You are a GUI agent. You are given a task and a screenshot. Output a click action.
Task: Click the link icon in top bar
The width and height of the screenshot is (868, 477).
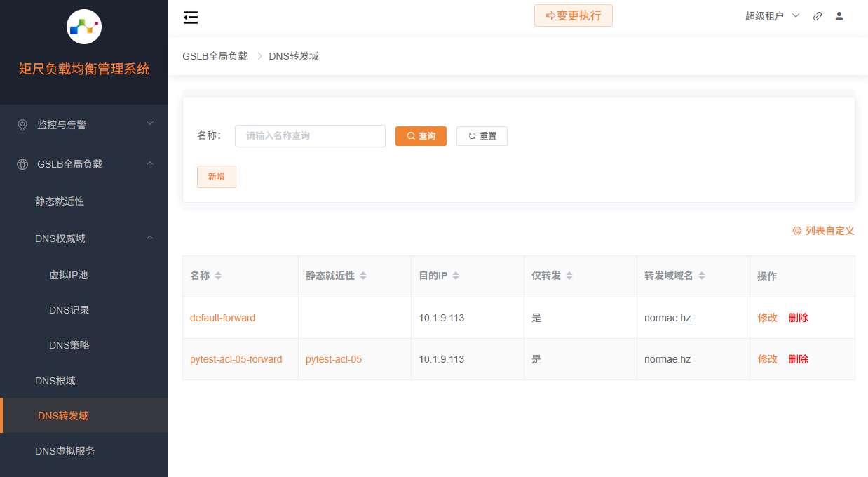818,16
